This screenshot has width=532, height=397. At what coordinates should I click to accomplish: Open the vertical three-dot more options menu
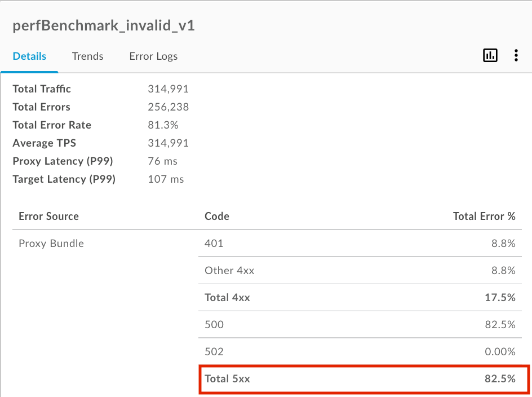516,55
